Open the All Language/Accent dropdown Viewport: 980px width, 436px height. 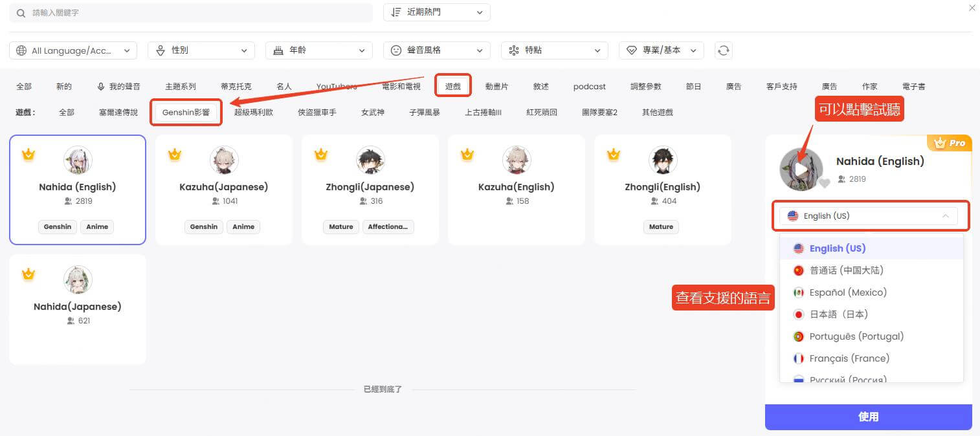pyautogui.click(x=73, y=50)
